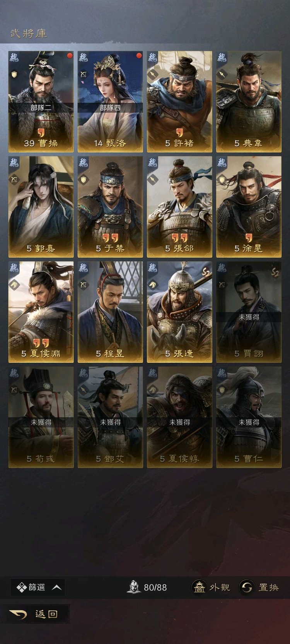This screenshot has width=290, height=644.
Task: Tap the shield troop icon on 于禁 card
Action: pyautogui.click(x=84, y=180)
